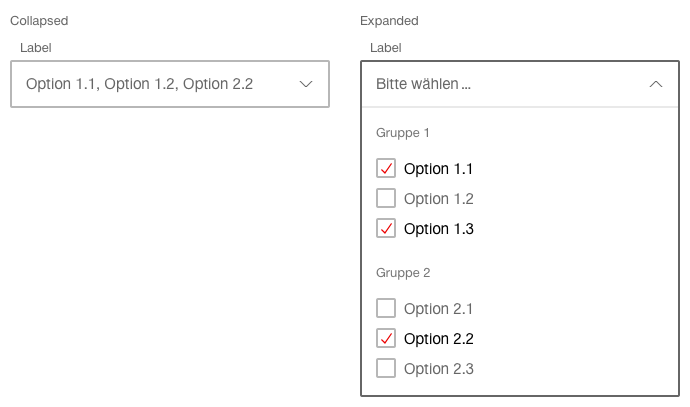The width and height of the screenshot is (690, 407).
Task: Click the Gruppe 1 group heading
Action: click(403, 133)
